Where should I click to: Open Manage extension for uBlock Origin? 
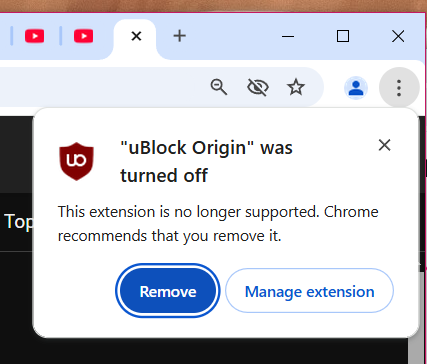tap(309, 291)
